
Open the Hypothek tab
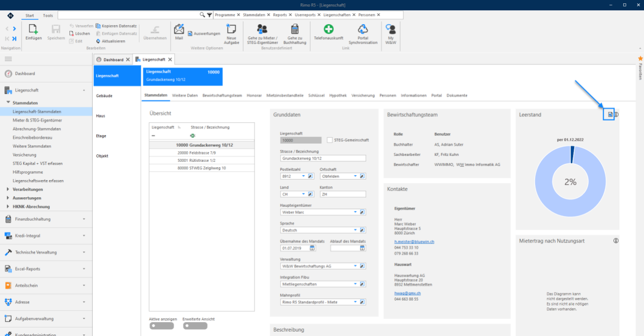[x=338, y=95]
